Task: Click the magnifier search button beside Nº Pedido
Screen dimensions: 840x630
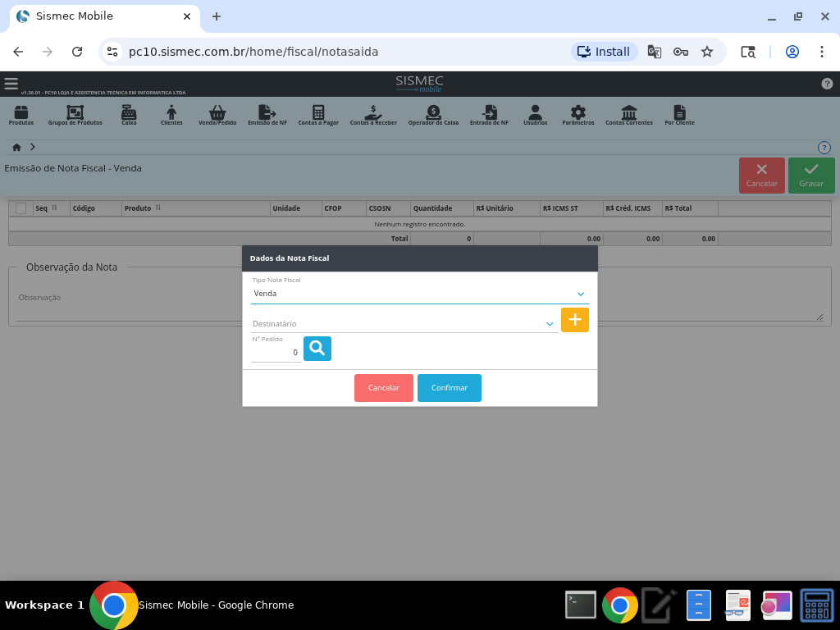Action: 317,349
